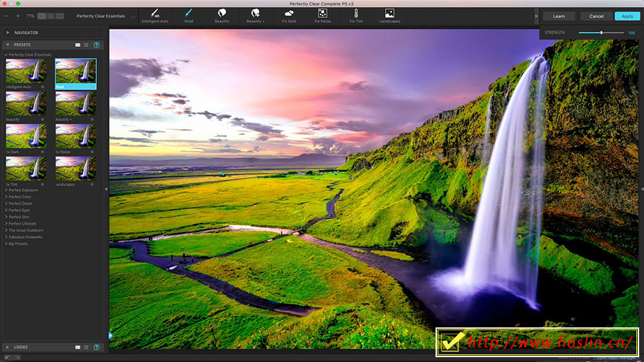
Task: Favorite the Fix Noise preset star
Action: click(x=92, y=152)
